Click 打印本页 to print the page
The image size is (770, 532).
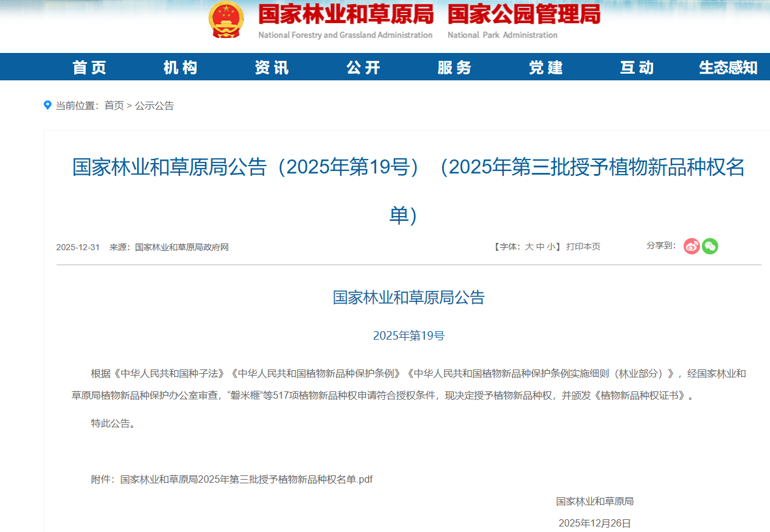point(583,247)
